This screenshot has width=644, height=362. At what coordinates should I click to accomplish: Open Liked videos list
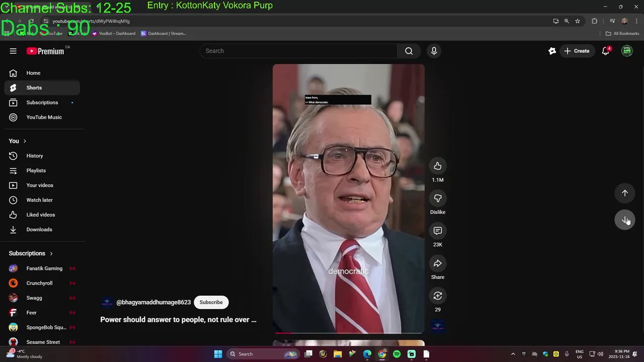tap(42, 215)
